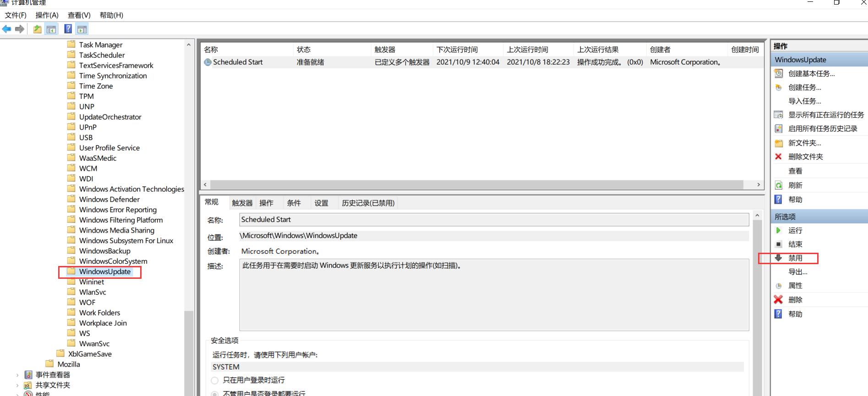Select 'Run whether user is logged on or not' radio
Viewport: 868px width, 396px height.
pos(214,393)
